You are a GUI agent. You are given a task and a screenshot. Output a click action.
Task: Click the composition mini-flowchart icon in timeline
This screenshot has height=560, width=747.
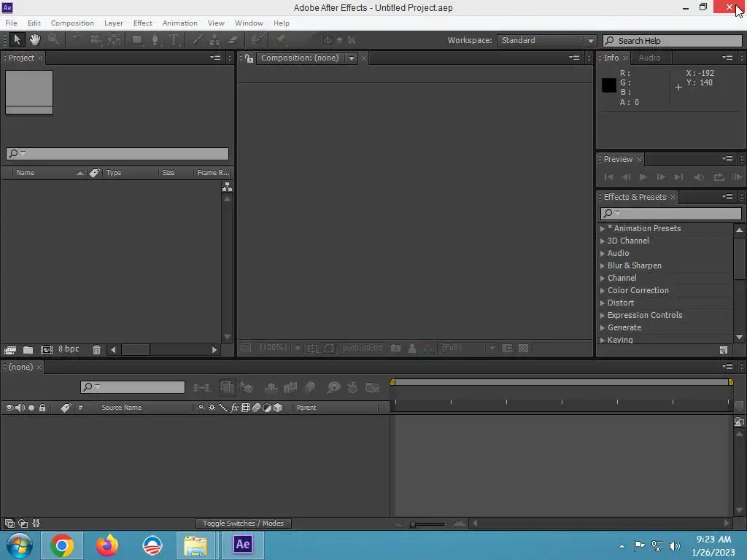(x=202, y=388)
